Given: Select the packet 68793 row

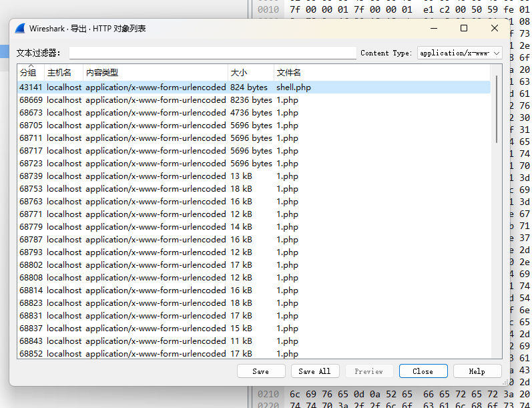Looking at the screenshot, I should (x=254, y=252).
